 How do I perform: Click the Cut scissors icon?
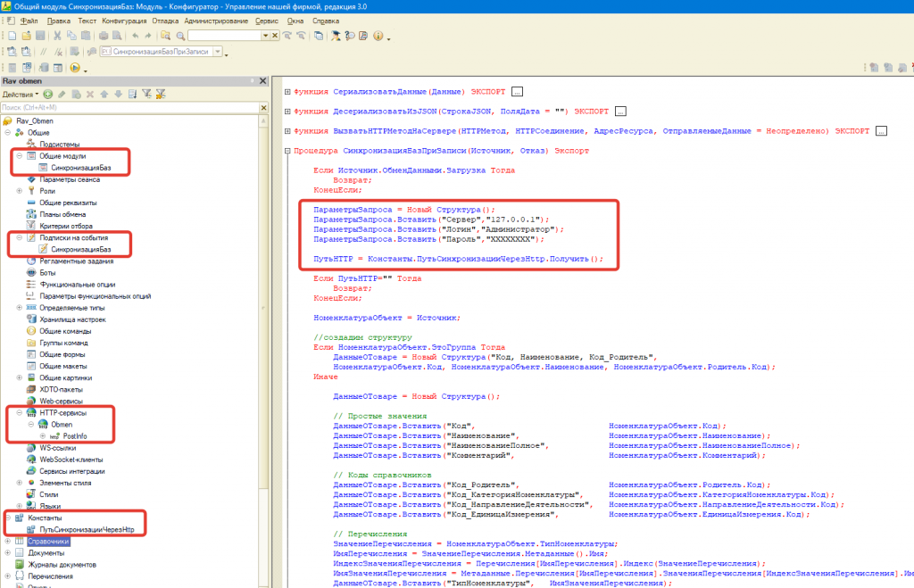point(57,36)
